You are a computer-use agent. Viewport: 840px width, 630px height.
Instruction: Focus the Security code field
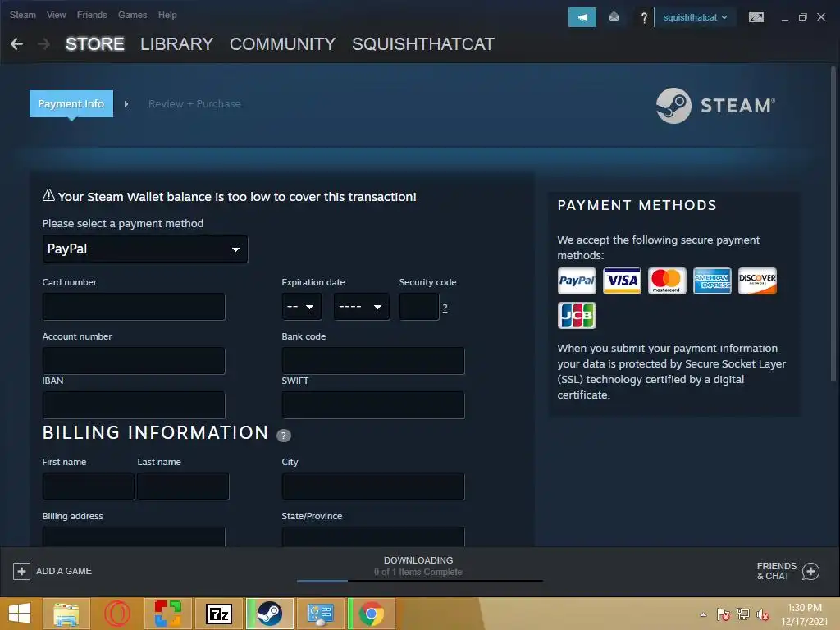coord(419,307)
